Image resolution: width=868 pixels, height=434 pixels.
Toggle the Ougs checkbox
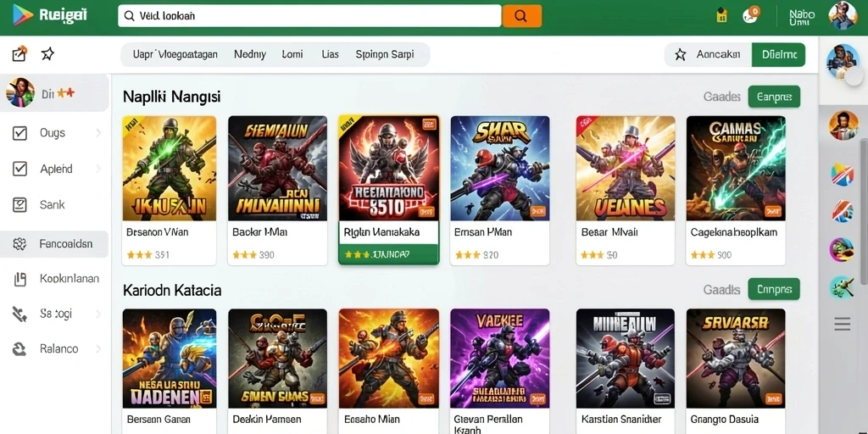click(x=20, y=133)
